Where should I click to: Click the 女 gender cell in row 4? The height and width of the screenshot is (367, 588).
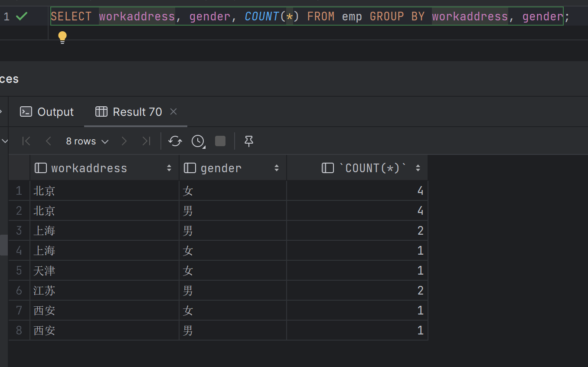click(x=233, y=251)
